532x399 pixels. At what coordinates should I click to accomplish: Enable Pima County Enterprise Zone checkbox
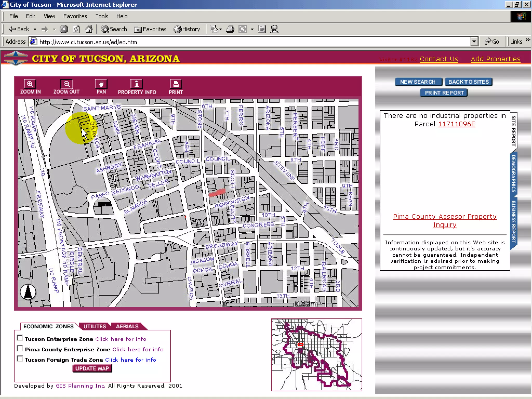19,348
